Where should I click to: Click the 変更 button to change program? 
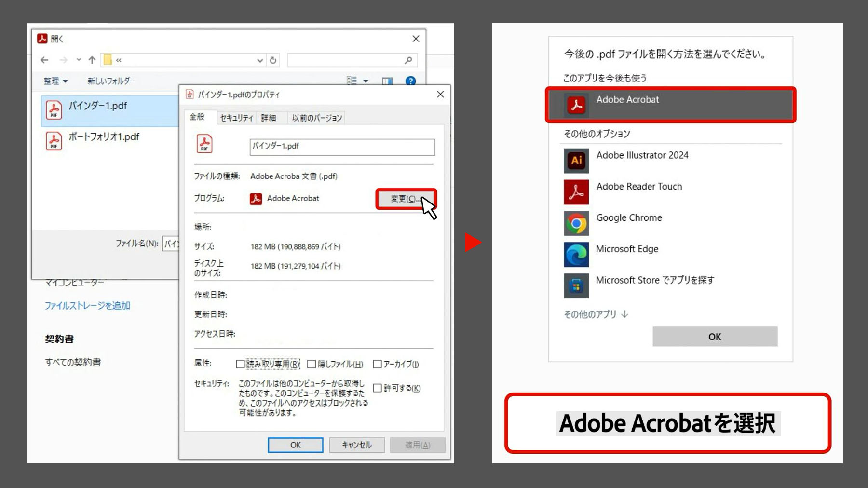click(406, 199)
